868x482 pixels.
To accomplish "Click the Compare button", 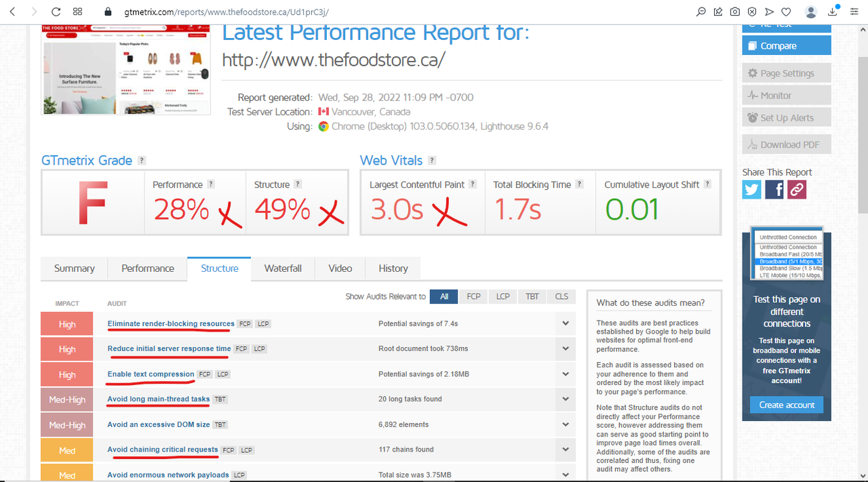I will pyautogui.click(x=787, y=46).
